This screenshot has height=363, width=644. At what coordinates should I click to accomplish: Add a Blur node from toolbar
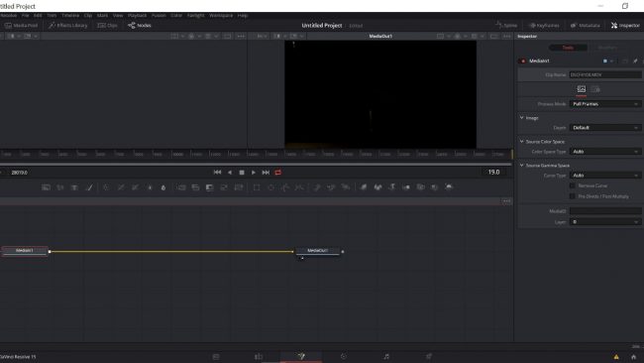pos(163,187)
